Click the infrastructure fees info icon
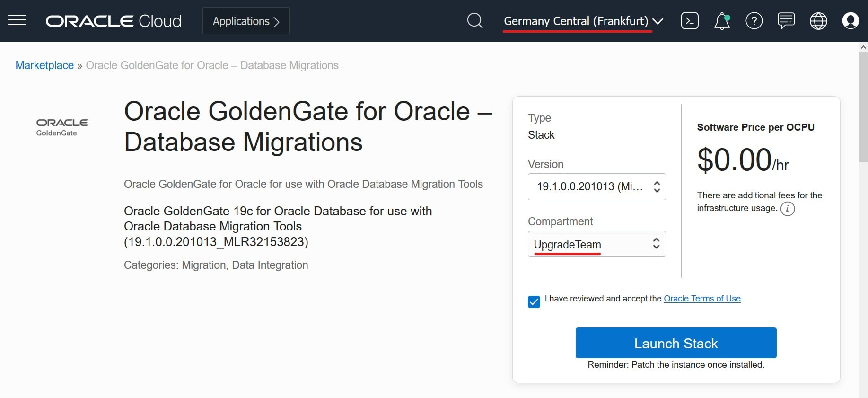The image size is (868, 398). tap(788, 209)
